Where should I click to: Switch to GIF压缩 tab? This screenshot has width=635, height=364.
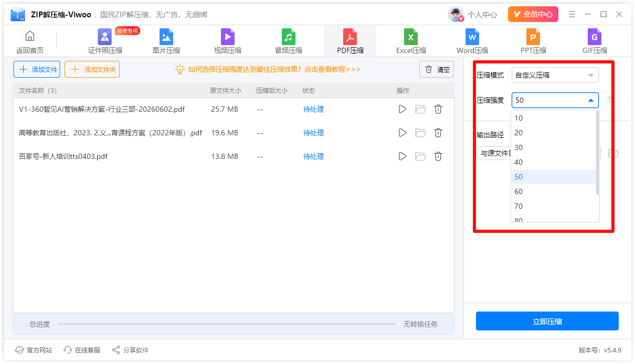pyautogui.click(x=595, y=41)
